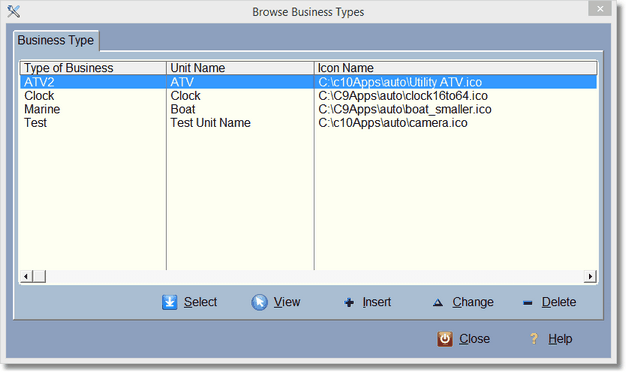Click the Unit Name column header
Screen dimensions: 626x373
240,68
